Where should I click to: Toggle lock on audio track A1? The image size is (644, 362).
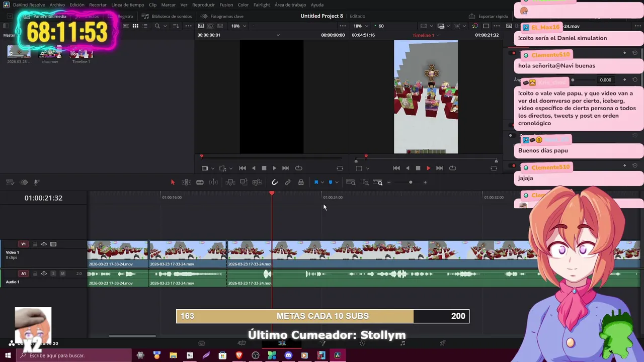pyautogui.click(x=35, y=274)
